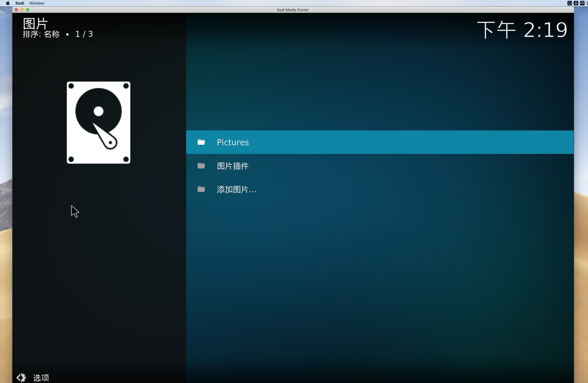
Task: Open the Kodi application menu
Action: click(20, 3)
